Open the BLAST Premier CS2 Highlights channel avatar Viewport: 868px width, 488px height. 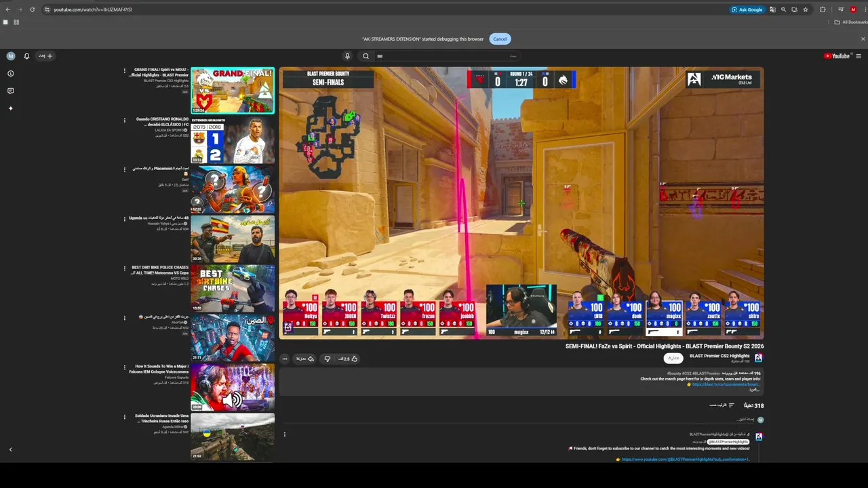point(758,357)
